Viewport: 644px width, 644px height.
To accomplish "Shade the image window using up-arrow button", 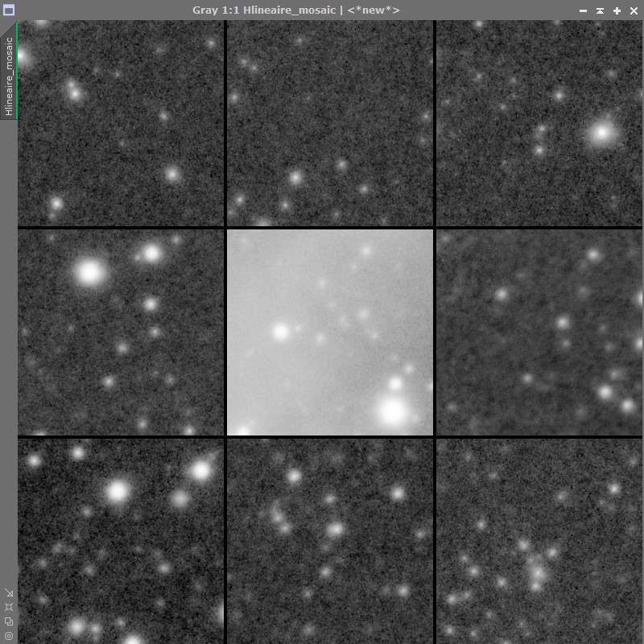I will [x=600, y=10].
